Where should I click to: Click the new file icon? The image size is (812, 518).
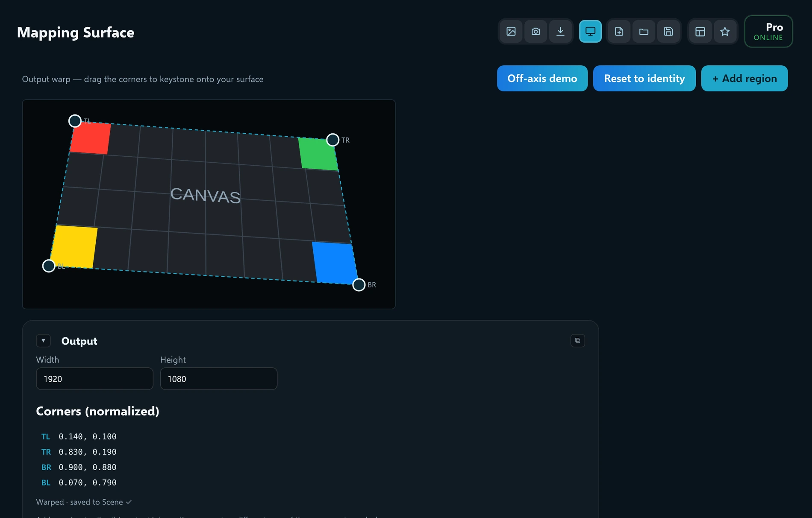[619, 31]
